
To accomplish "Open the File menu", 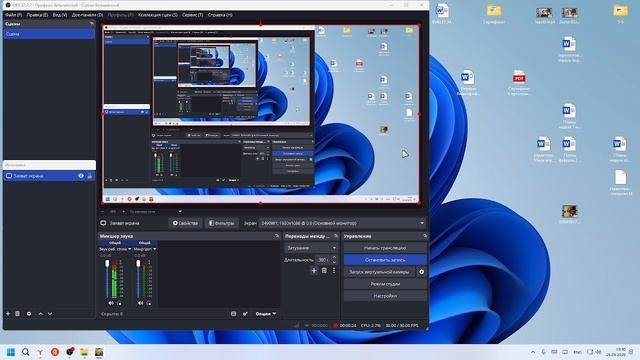I will 13,15.
